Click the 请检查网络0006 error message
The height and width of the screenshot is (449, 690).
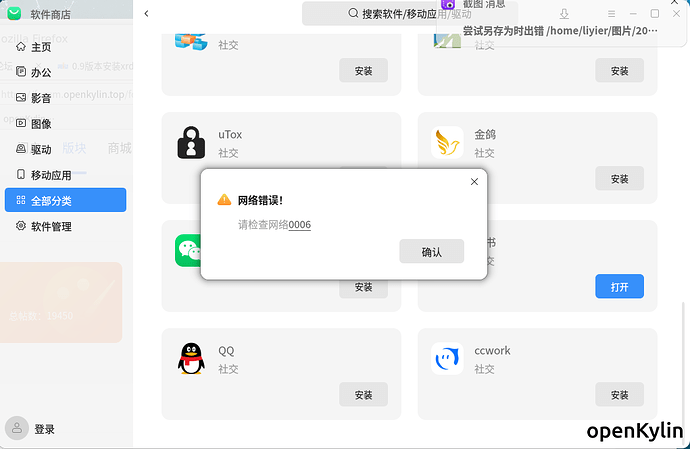tap(274, 224)
